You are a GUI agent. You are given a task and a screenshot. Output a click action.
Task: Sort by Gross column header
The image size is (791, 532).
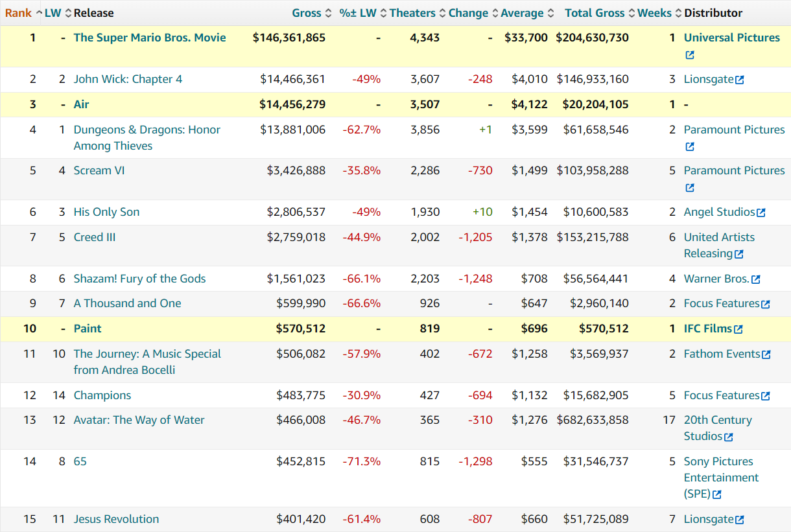[x=307, y=13]
